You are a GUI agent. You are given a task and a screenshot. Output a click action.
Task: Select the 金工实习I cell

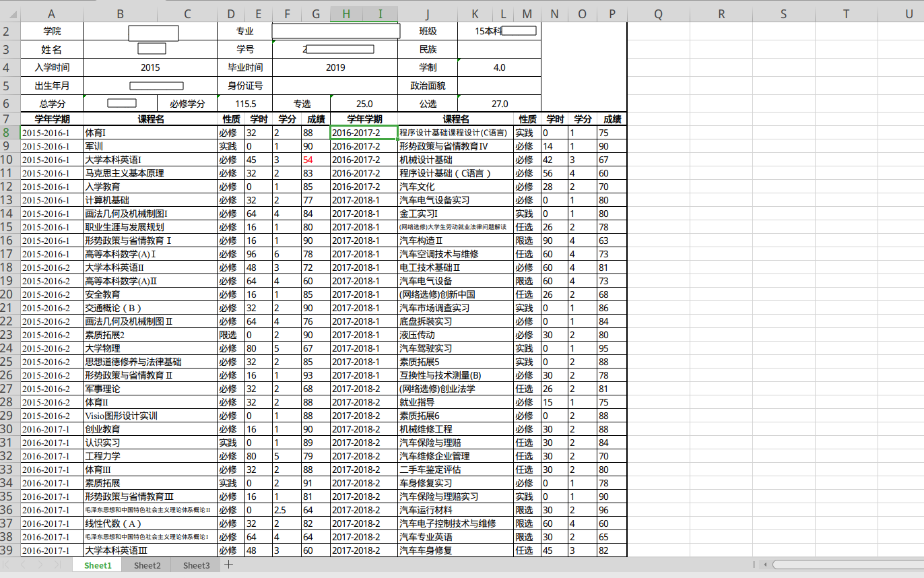pyautogui.click(x=455, y=214)
